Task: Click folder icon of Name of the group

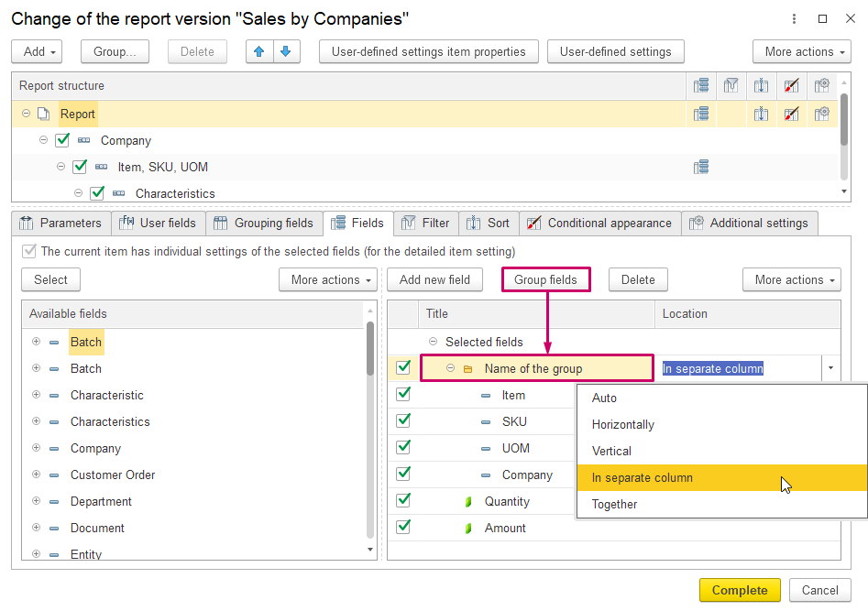Action: point(467,369)
